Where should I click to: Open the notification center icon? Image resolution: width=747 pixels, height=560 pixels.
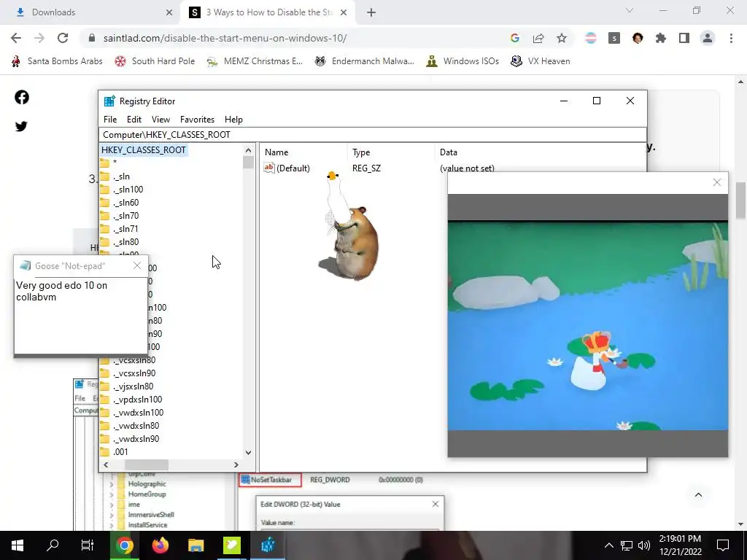(723, 545)
